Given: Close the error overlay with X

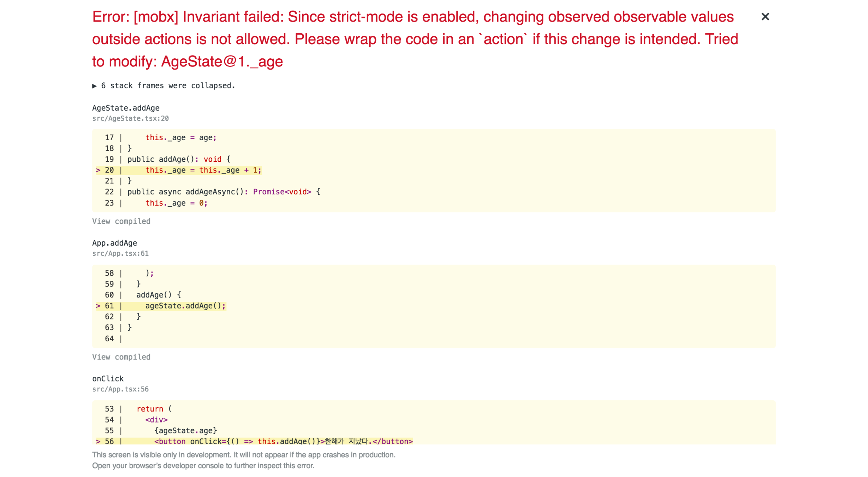Looking at the screenshot, I should tap(765, 17).
